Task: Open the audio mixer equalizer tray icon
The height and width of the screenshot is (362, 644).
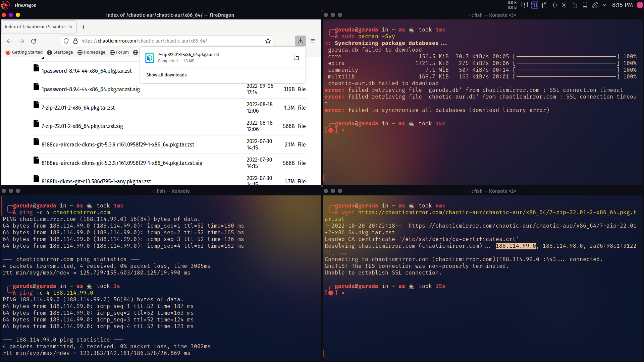Action: 535,5
